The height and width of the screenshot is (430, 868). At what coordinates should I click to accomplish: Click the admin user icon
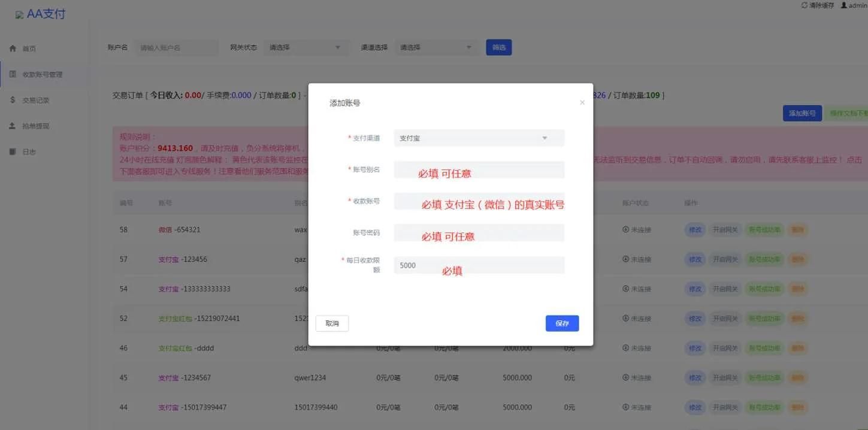pyautogui.click(x=844, y=5)
